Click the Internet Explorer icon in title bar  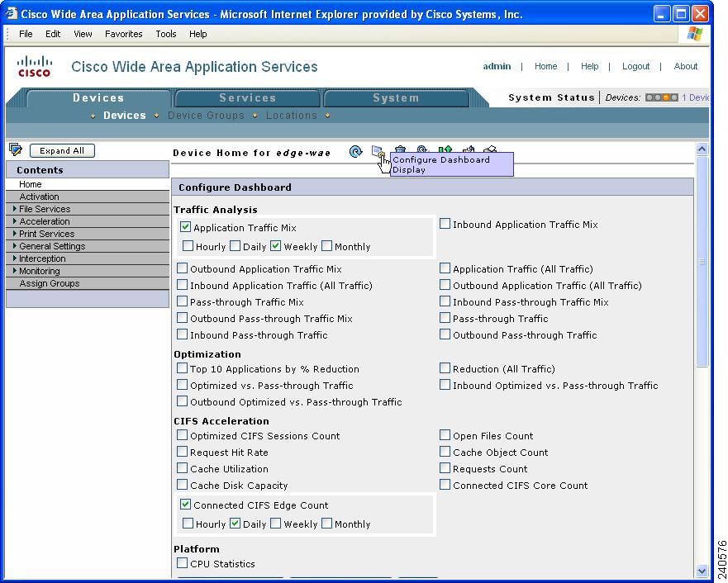11,14
